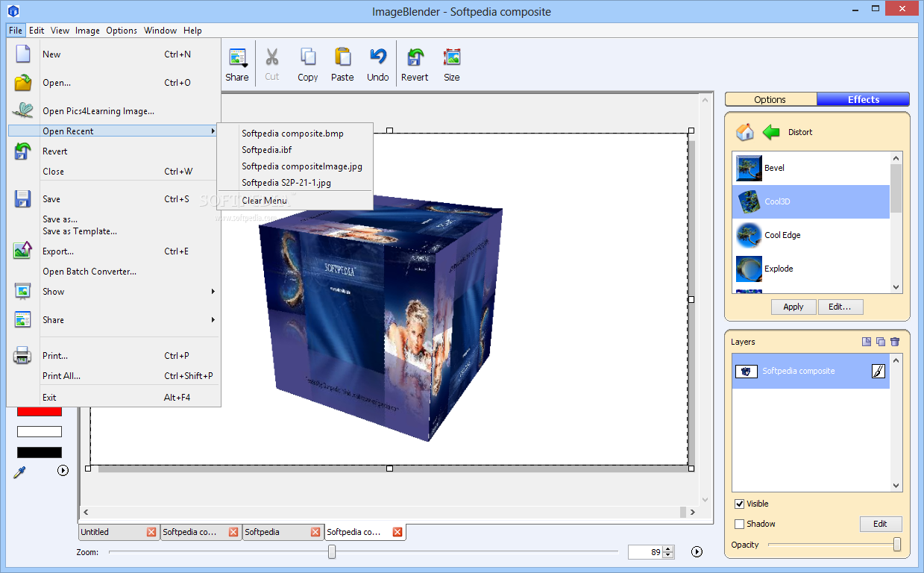
Task: Click the Zoom slider handle
Action: (x=332, y=552)
